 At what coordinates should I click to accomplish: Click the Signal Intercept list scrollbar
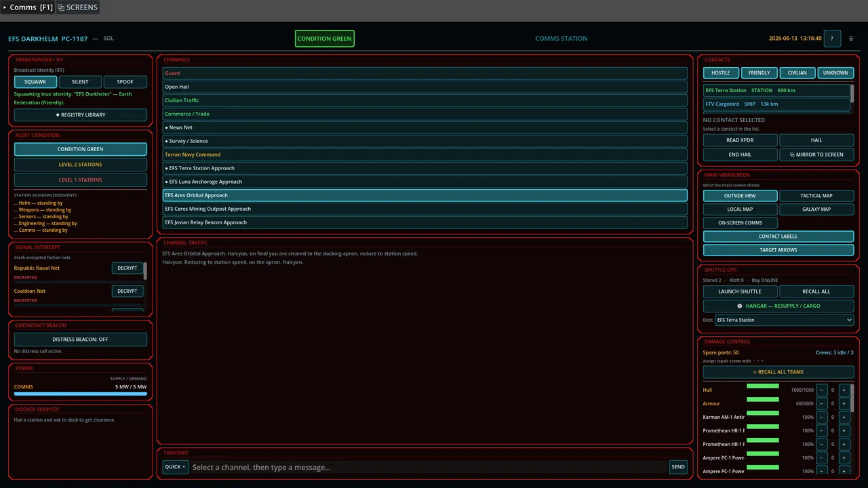145,271
